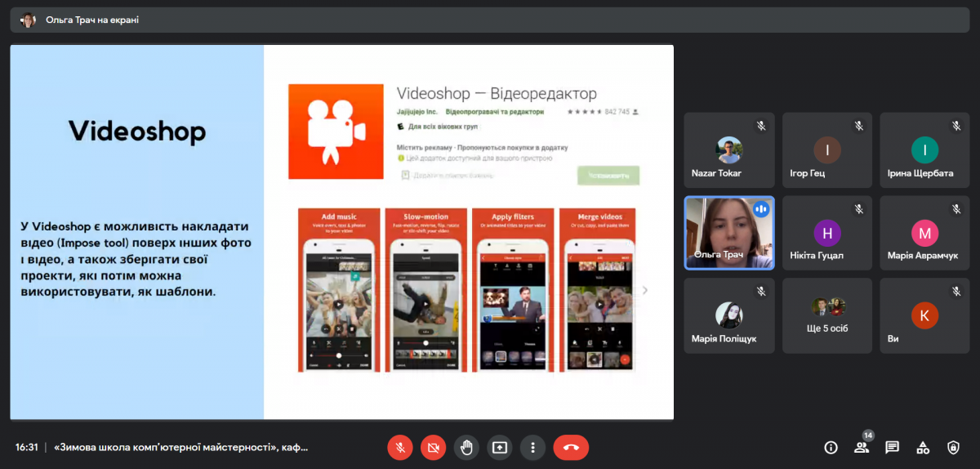Unmute the microphone in the call bar

click(x=400, y=447)
